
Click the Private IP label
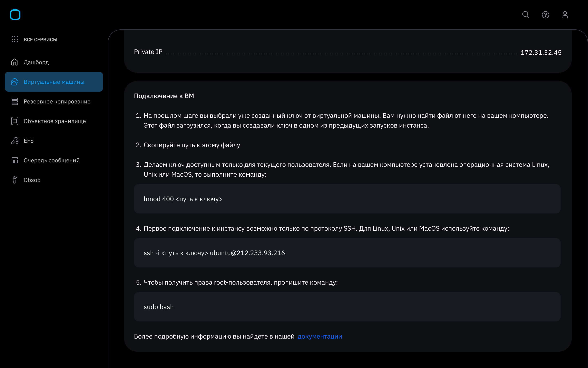[x=148, y=52]
